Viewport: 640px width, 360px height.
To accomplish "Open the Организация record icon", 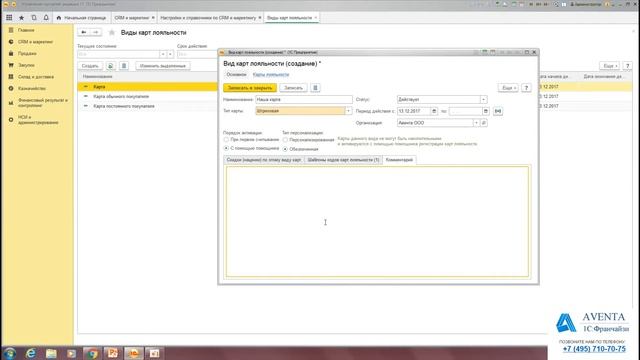I will [x=484, y=123].
